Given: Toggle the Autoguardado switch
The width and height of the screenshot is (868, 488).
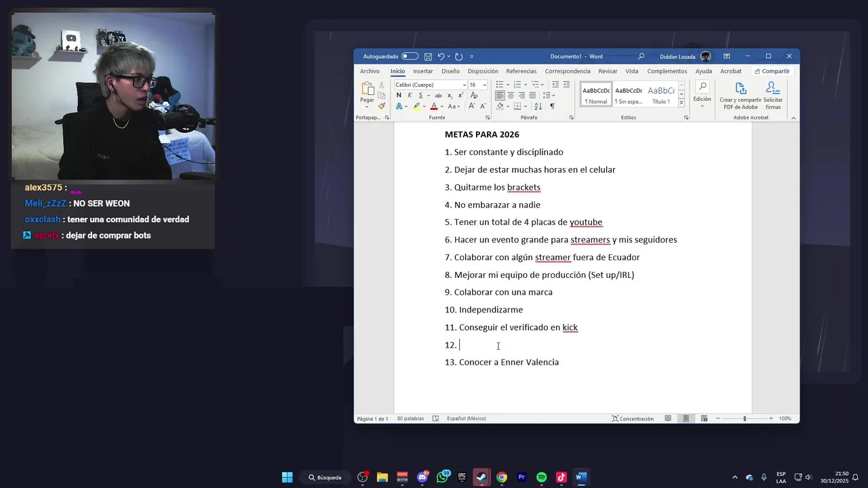Looking at the screenshot, I should [x=410, y=56].
